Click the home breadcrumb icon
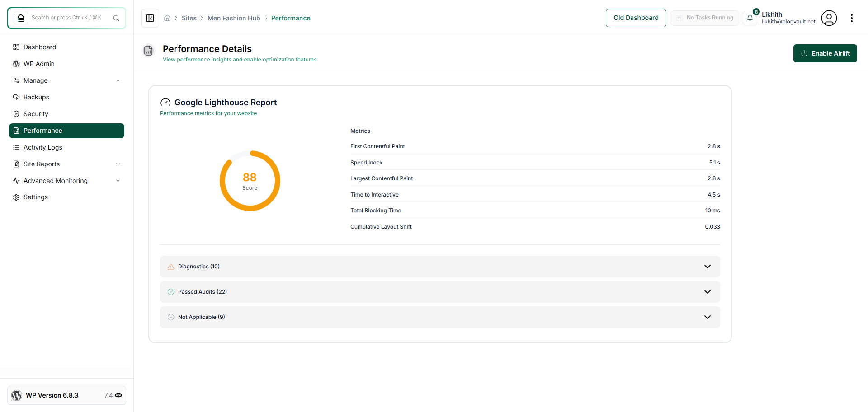This screenshot has height=412, width=868. 167,18
